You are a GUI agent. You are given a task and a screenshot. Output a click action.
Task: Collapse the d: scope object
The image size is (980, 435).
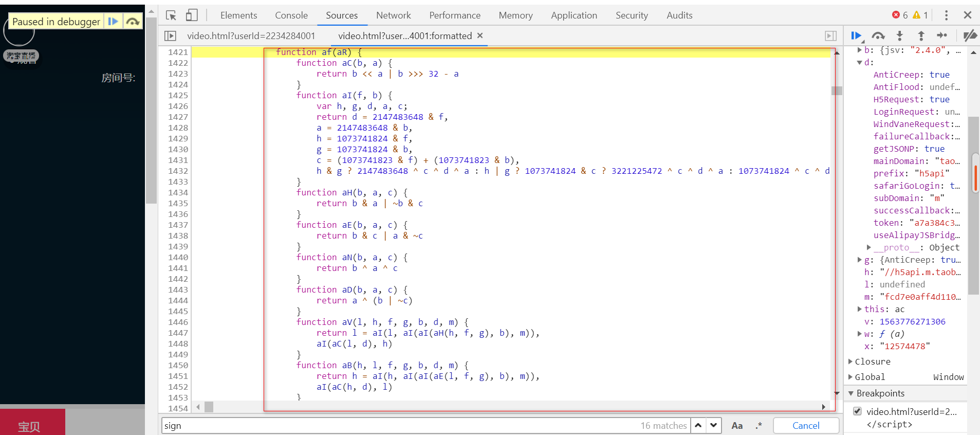click(x=860, y=62)
